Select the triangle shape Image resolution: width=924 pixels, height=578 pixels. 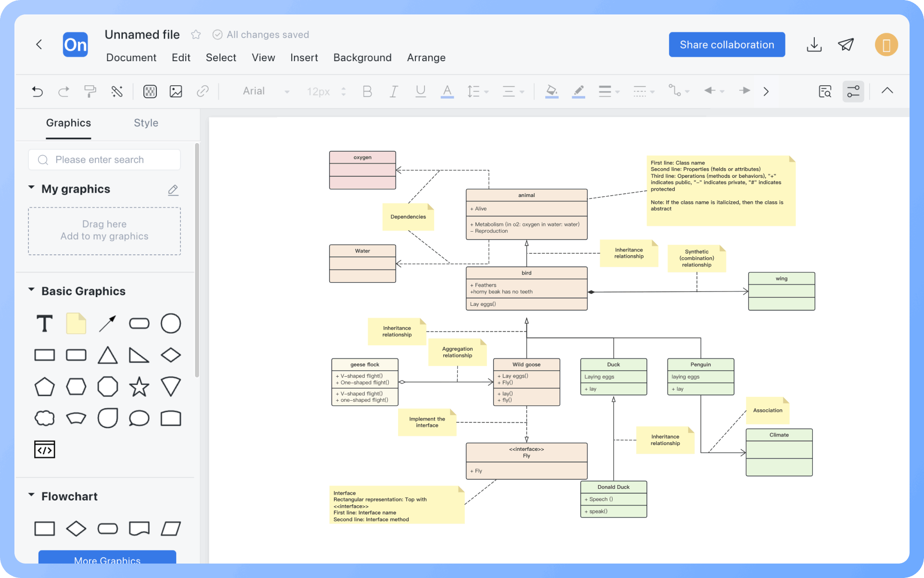108,355
